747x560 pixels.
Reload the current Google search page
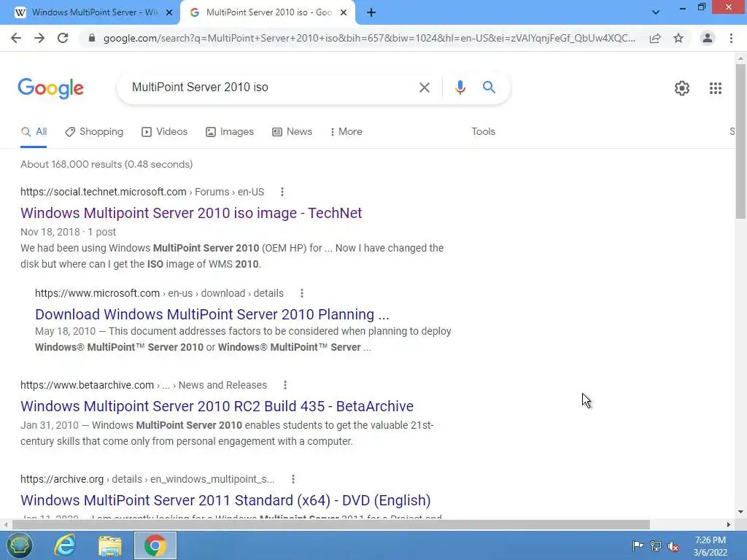tap(63, 38)
